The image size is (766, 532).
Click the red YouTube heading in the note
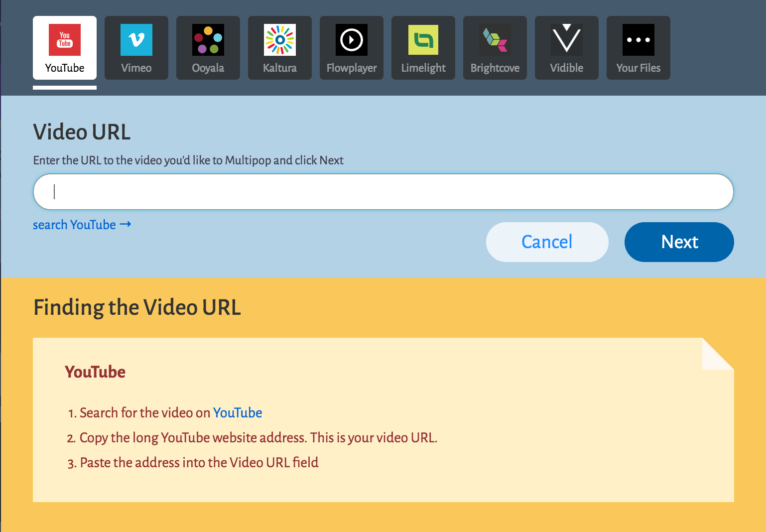(x=95, y=372)
